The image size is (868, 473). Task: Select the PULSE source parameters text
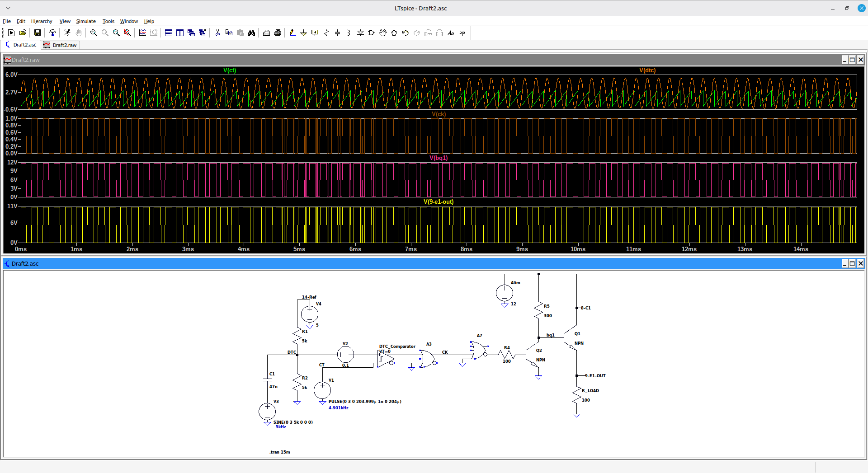[x=365, y=401]
